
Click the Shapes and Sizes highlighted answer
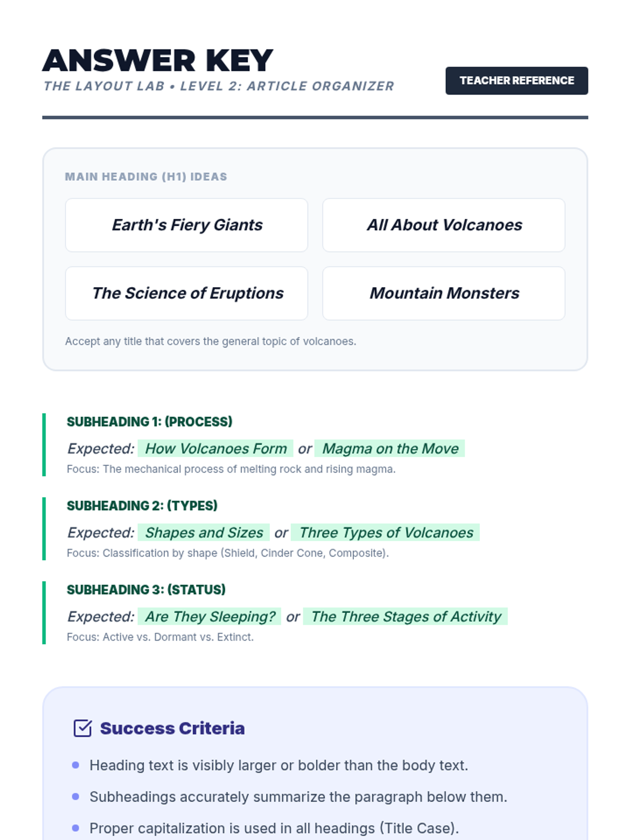(204, 532)
